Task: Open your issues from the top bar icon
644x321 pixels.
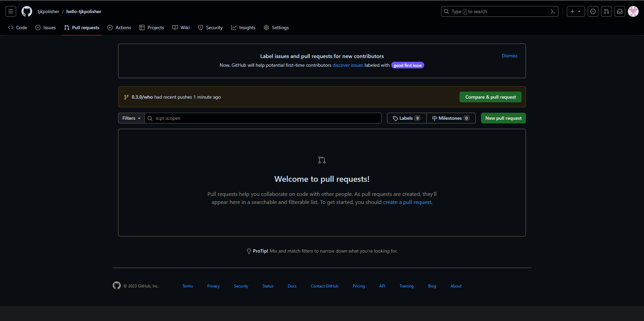Action: (593, 11)
